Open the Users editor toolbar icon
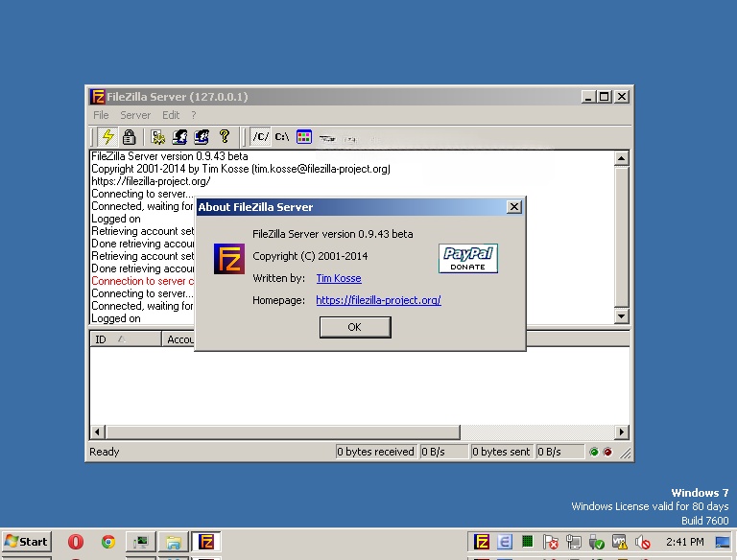 tap(179, 137)
